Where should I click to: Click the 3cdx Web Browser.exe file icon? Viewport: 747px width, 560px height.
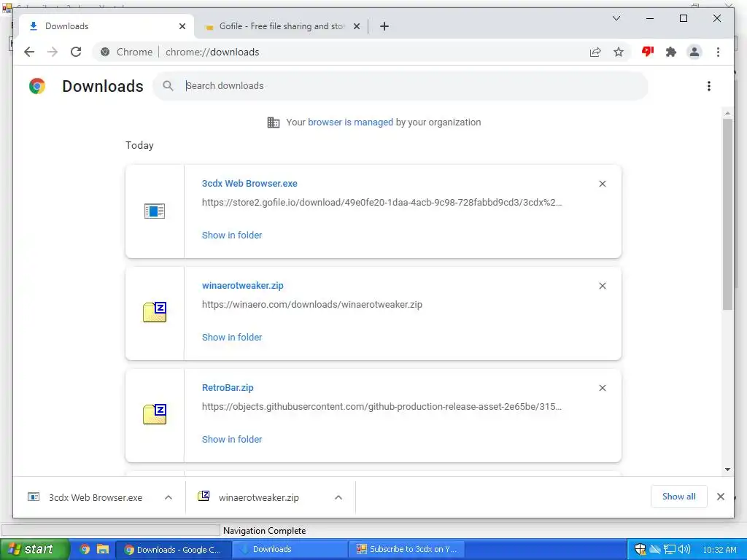155,211
